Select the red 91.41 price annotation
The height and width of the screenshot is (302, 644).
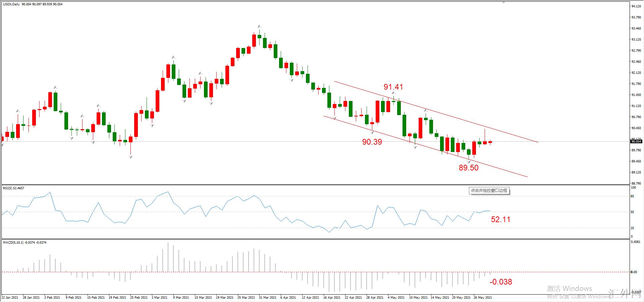(x=393, y=87)
